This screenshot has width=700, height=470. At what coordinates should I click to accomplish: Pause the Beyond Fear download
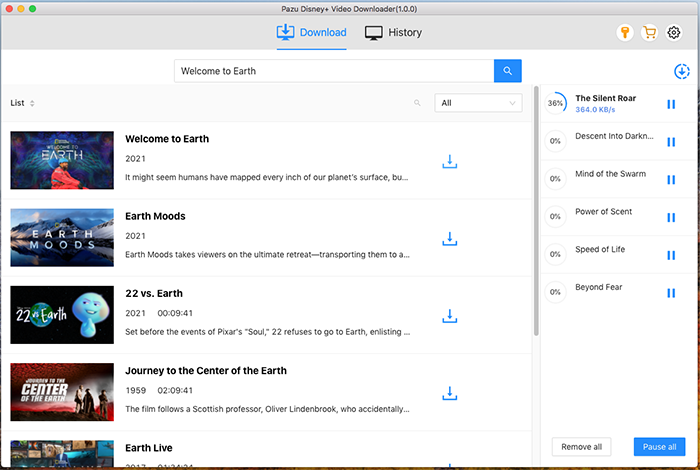point(671,293)
